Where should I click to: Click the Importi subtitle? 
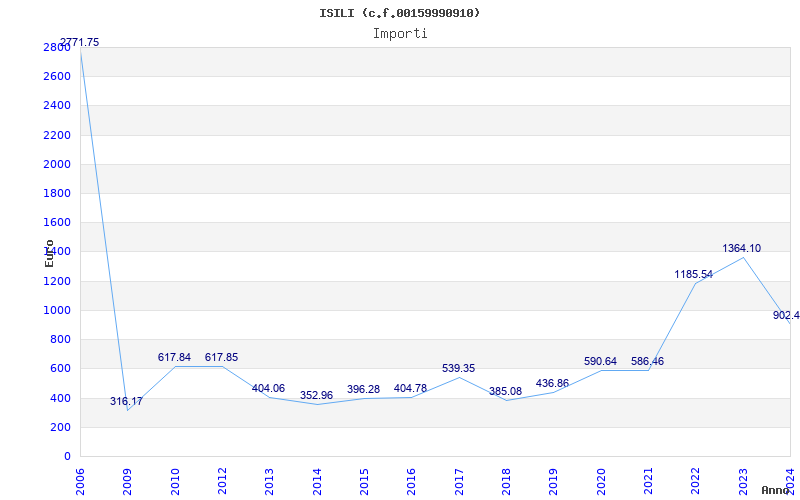pos(399,34)
